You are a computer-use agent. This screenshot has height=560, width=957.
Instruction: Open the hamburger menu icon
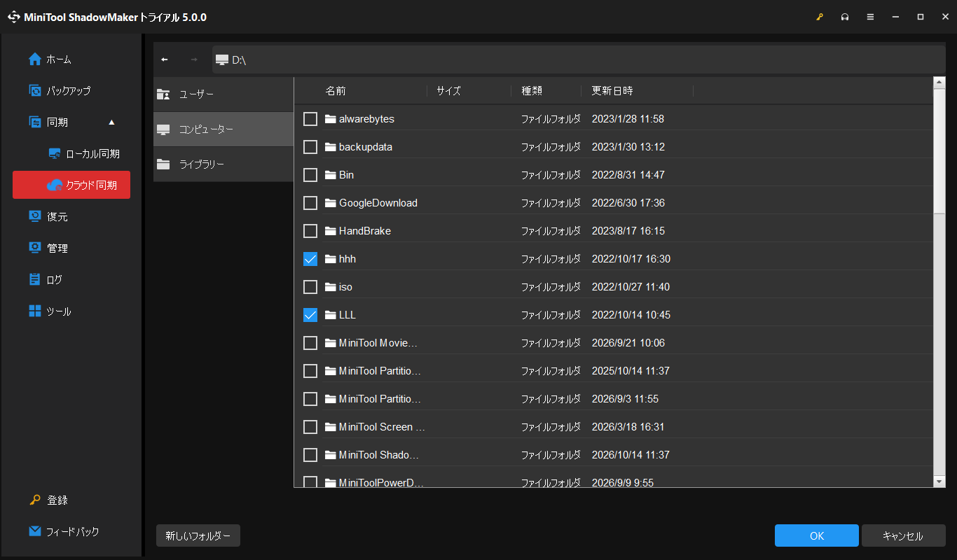click(x=870, y=17)
